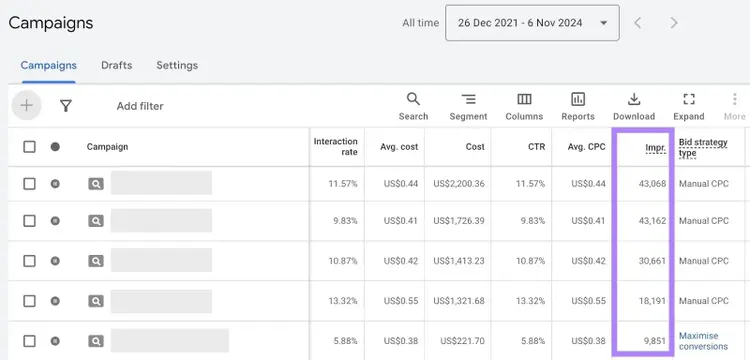Image resolution: width=750 pixels, height=360 pixels.
Task: Click Manual CPC in the 43,068 row
Action: click(x=704, y=184)
